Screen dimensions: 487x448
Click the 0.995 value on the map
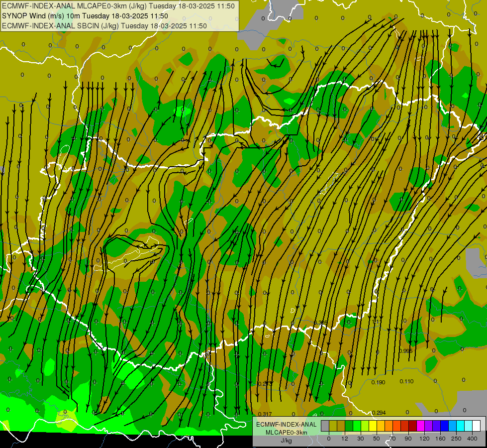[405, 351]
